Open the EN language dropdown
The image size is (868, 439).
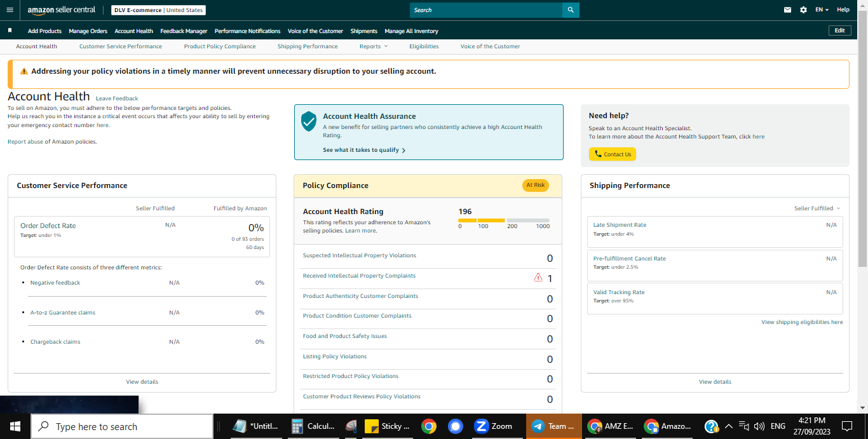(822, 10)
